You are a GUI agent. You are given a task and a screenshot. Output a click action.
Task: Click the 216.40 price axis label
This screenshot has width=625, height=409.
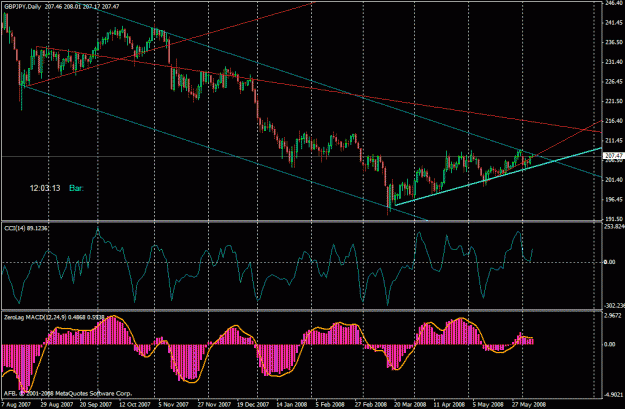[x=615, y=121]
